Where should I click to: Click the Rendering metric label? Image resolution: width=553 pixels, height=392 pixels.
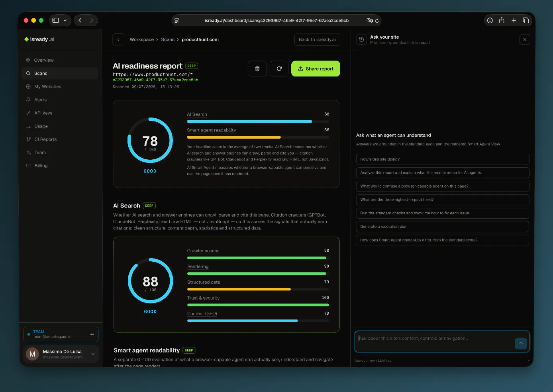(x=198, y=267)
